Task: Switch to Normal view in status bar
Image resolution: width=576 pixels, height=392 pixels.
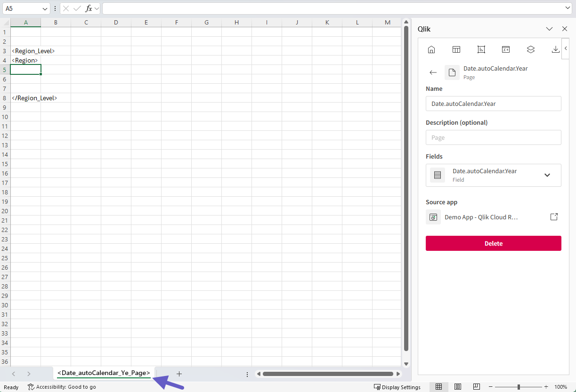Action: point(438,387)
